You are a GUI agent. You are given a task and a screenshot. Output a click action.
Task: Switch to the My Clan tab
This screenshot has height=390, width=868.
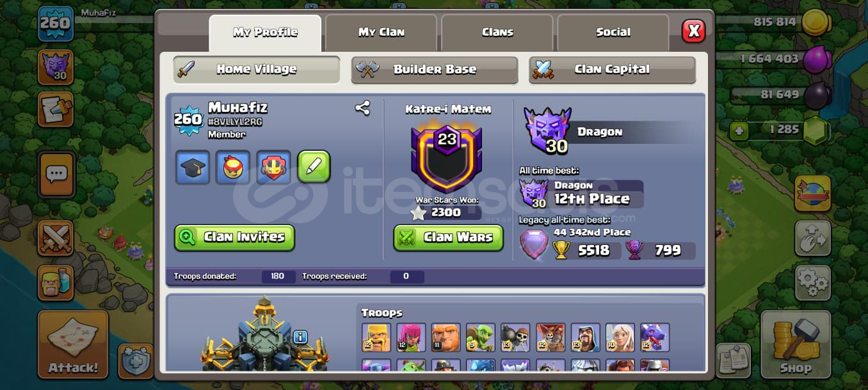point(381,32)
